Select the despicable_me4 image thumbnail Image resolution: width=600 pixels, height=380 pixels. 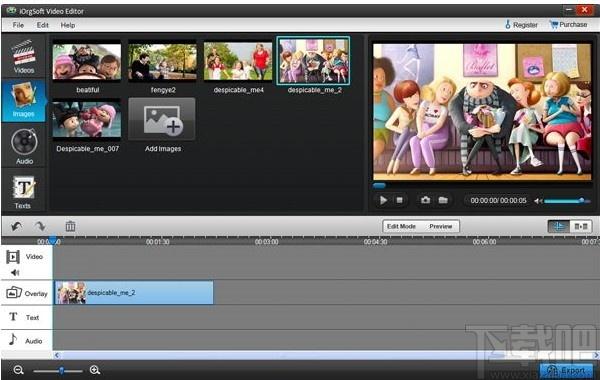(x=238, y=62)
